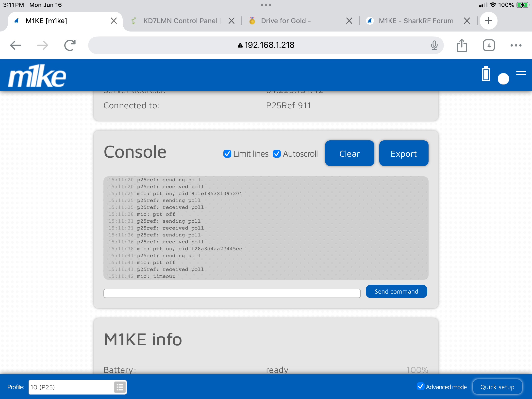532x399 pixels.
Task: Open the Profile list dropdown
Action: [x=120, y=387]
